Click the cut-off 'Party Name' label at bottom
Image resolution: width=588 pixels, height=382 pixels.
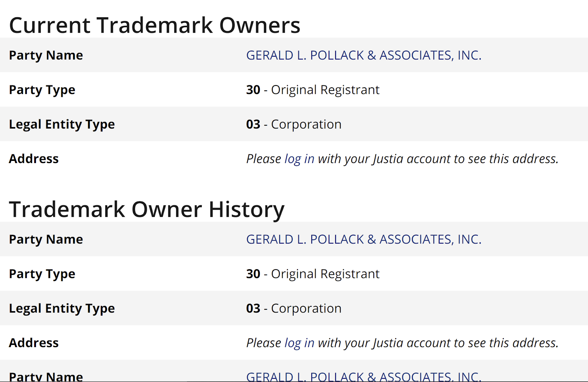click(x=46, y=376)
